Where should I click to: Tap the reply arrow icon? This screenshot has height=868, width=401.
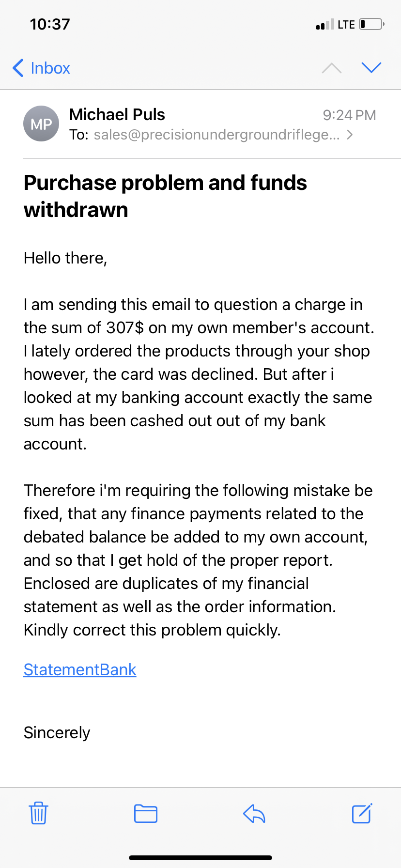[254, 814]
